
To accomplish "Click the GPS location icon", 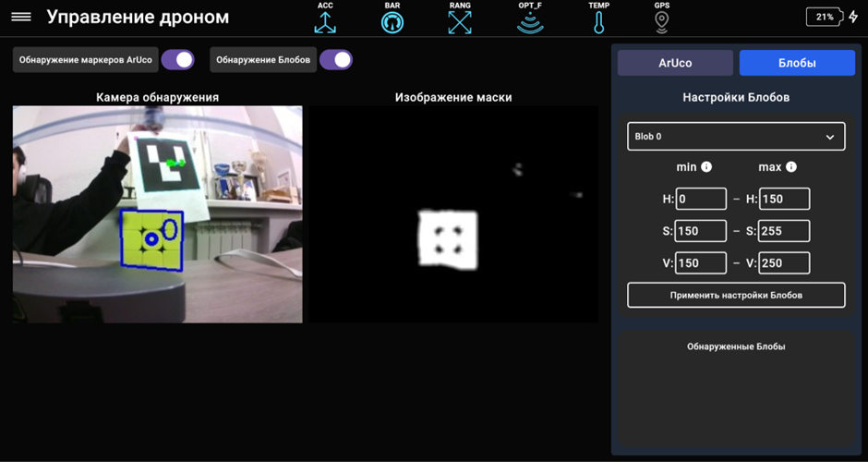I will click(662, 22).
